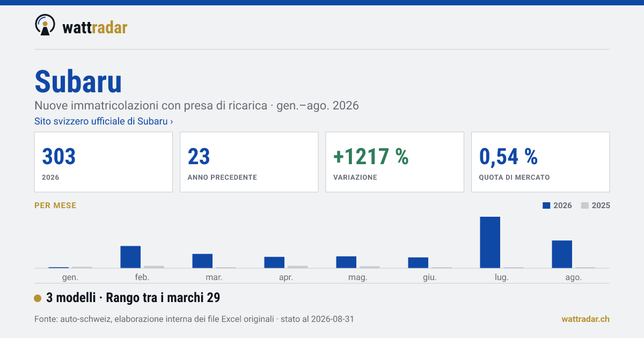This screenshot has height=338, width=644.
Task: Click the 2026 bar for agosto
Action: click(x=562, y=254)
